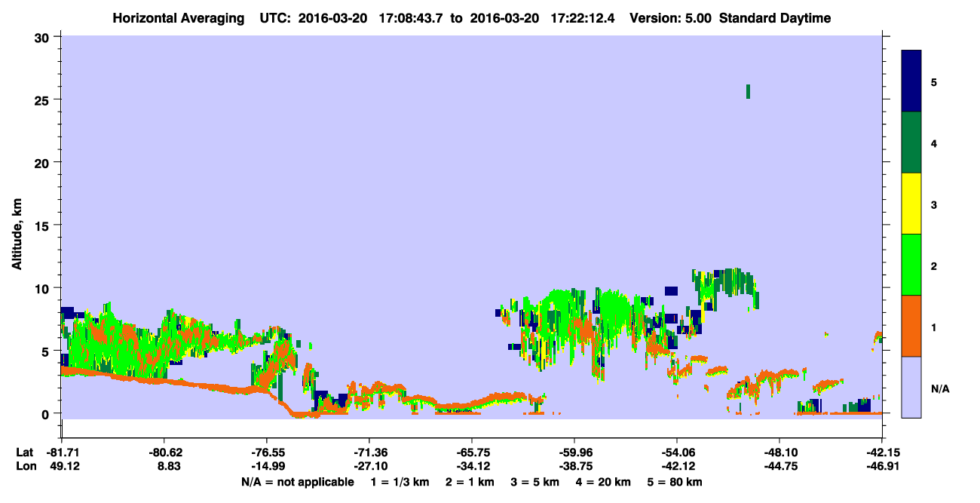Image resolution: width=980 pixels, height=503 pixels.
Task: Click the 'Lat' row label
Action: point(24,453)
